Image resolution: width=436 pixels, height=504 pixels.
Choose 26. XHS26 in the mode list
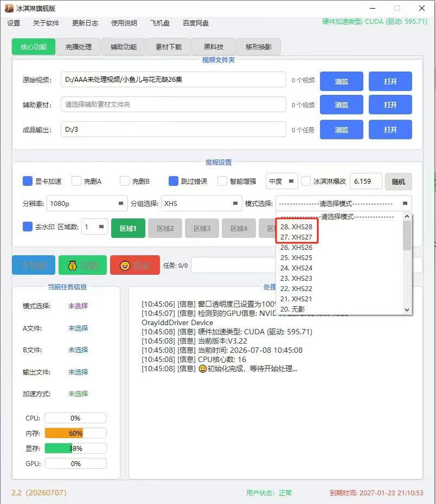click(339, 248)
